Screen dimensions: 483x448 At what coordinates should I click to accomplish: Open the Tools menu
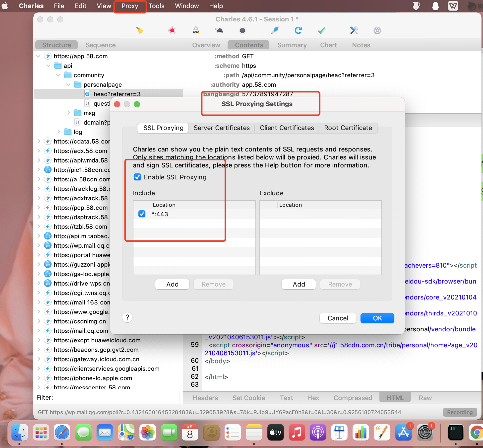[x=156, y=6]
